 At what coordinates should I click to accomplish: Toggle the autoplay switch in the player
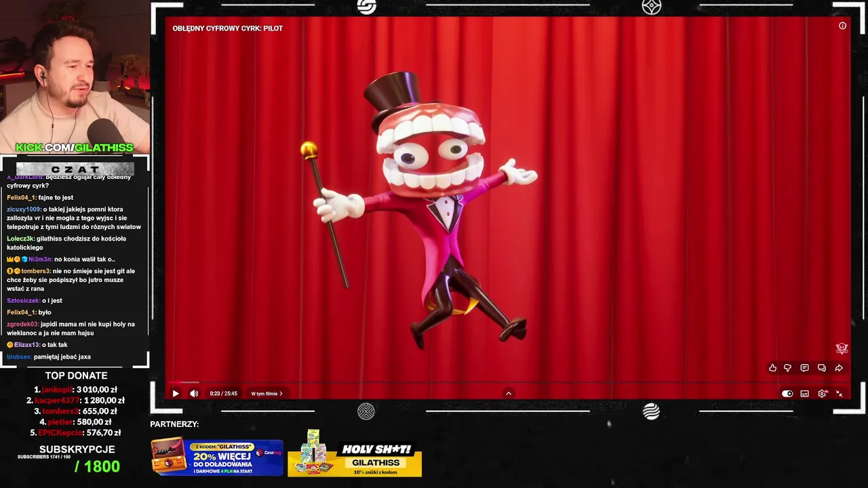pyautogui.click(x=787, y=394)
